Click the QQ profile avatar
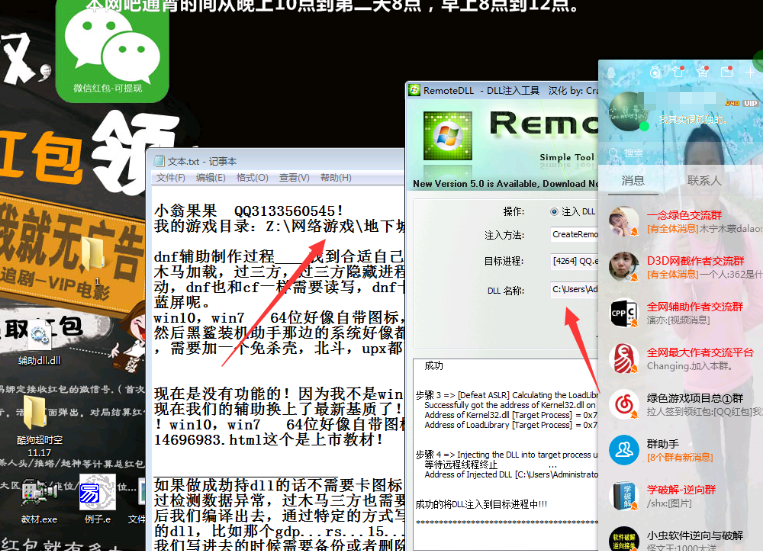Screen dimensions: 764x551 (629, 111)
